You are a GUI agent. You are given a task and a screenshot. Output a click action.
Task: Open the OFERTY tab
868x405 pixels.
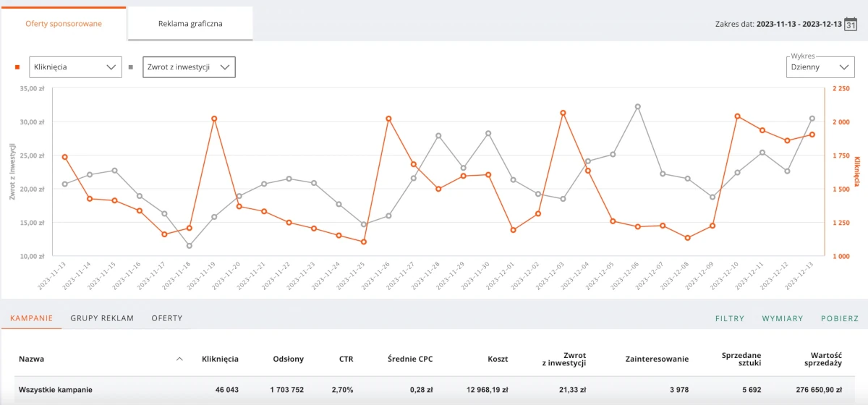167,318
